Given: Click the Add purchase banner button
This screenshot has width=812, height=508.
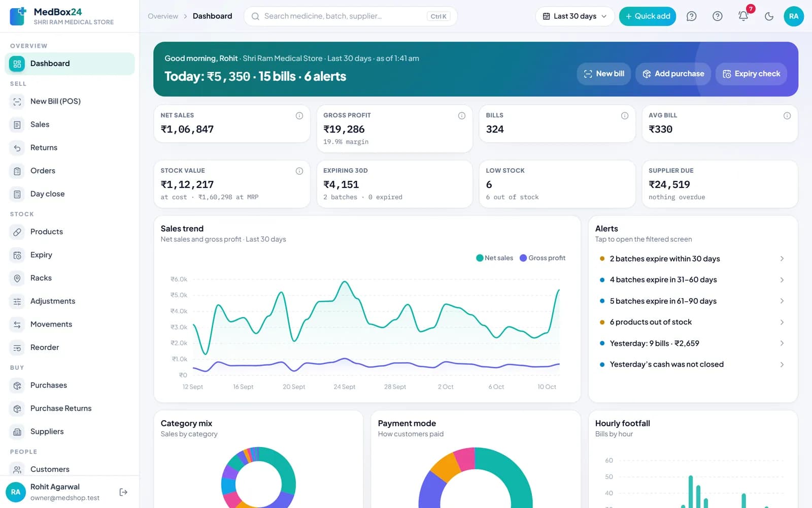Looking at the screenshot, I should point(673,74).
